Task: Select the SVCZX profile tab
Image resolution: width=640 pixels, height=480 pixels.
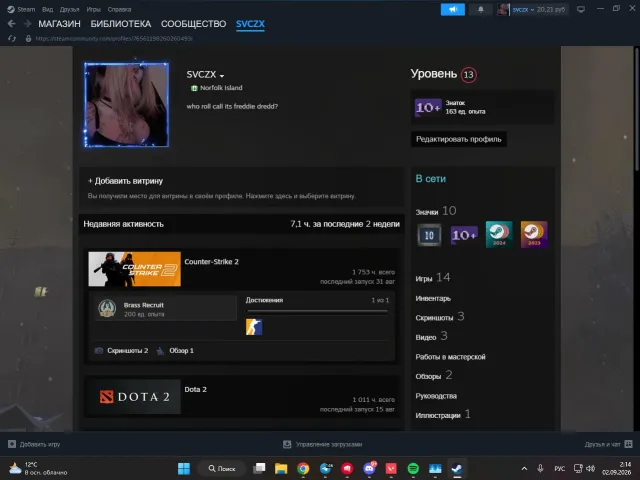Action: tap(250, 24)
